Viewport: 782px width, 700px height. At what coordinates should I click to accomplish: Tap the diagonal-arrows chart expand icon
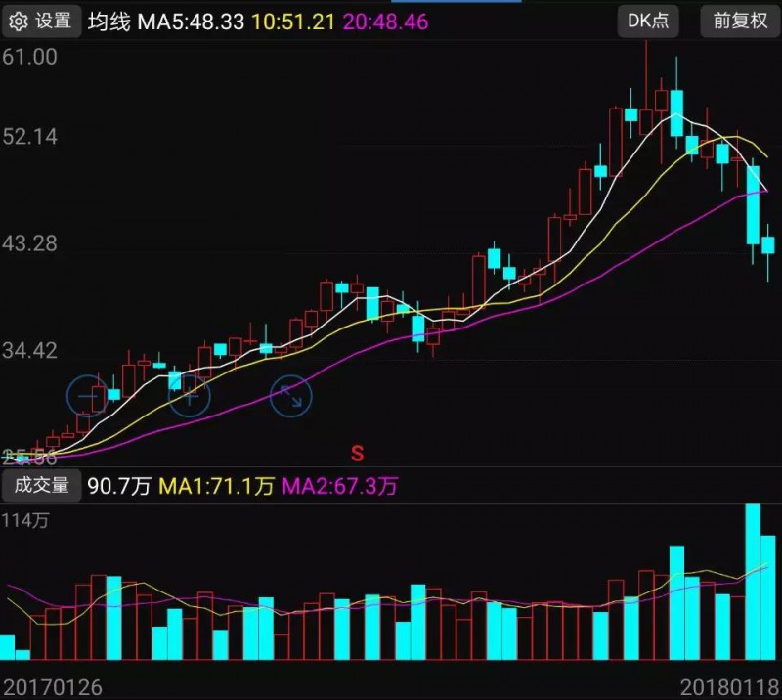click(x=290, y=397)
